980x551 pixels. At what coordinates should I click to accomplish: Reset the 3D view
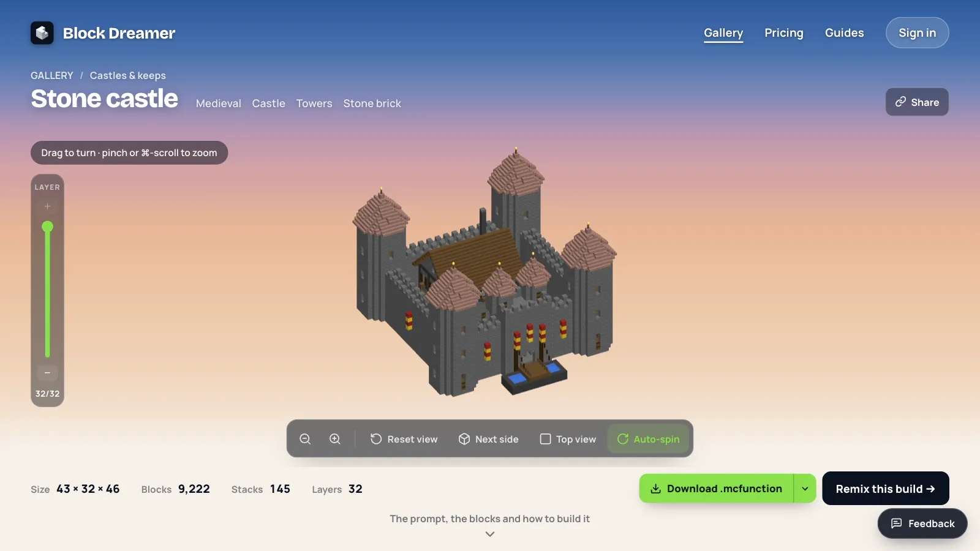pyautogui.click(x=404, y=439)
